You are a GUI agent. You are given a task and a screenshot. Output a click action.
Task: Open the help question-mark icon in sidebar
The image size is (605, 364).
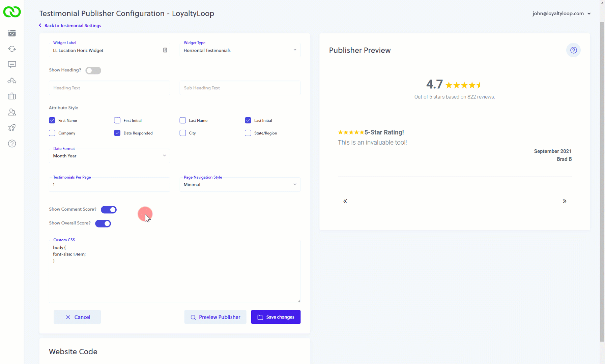(12, 144)
